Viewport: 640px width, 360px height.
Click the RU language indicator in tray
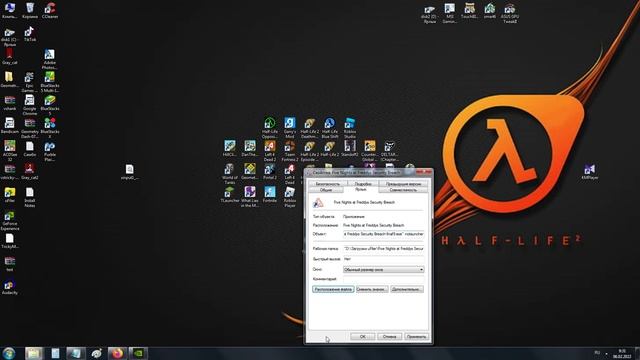tap(597, 352)
